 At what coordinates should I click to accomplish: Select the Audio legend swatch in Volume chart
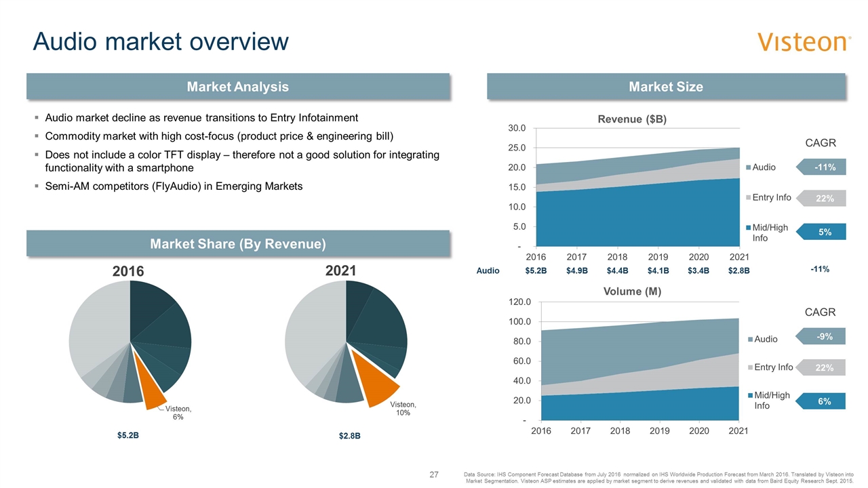tap(749, 338)
